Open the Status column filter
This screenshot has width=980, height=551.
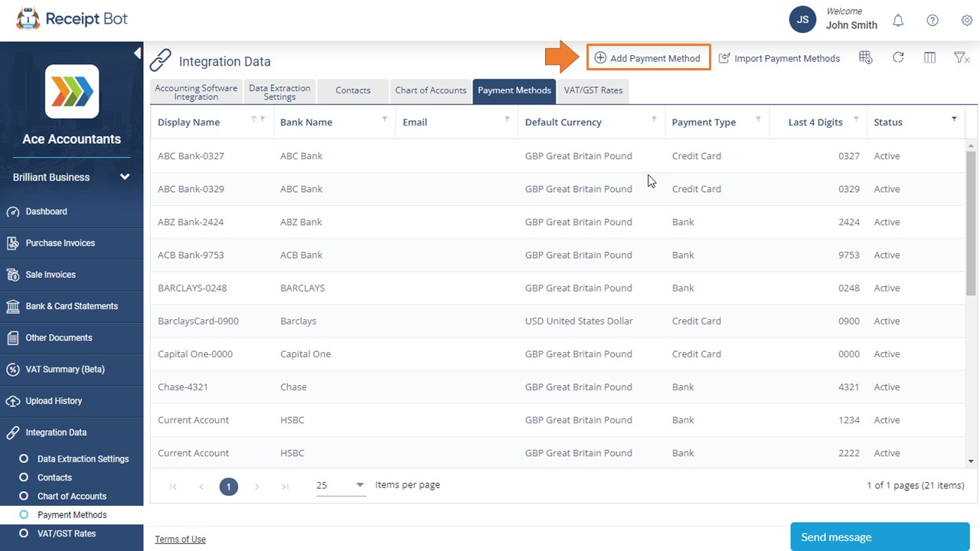pos(954,119)
